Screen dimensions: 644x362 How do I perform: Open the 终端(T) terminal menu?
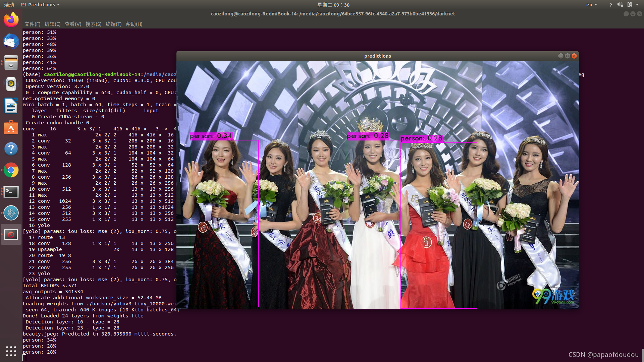click(113, 24)
